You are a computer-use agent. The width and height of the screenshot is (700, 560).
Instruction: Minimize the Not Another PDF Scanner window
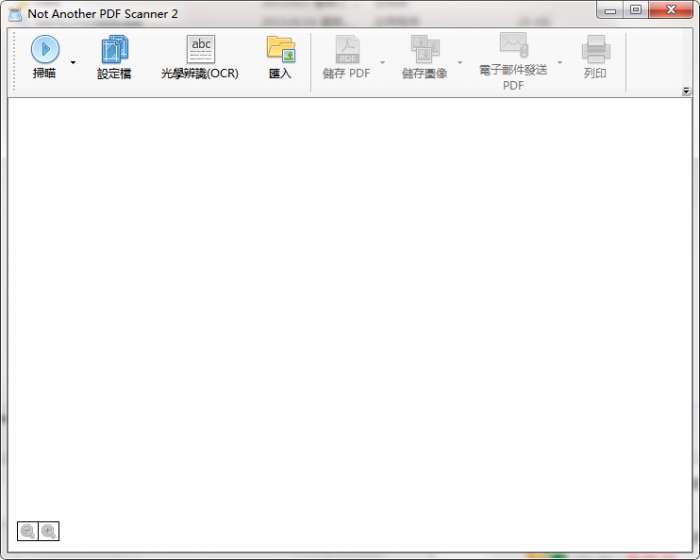[610, 10]
